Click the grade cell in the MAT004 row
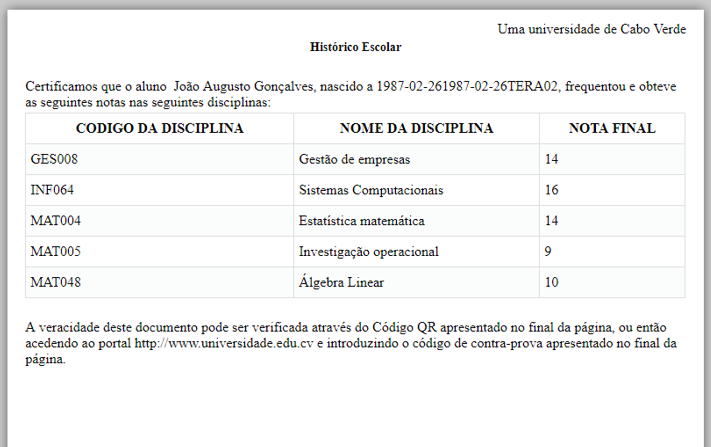 point(612,221)
